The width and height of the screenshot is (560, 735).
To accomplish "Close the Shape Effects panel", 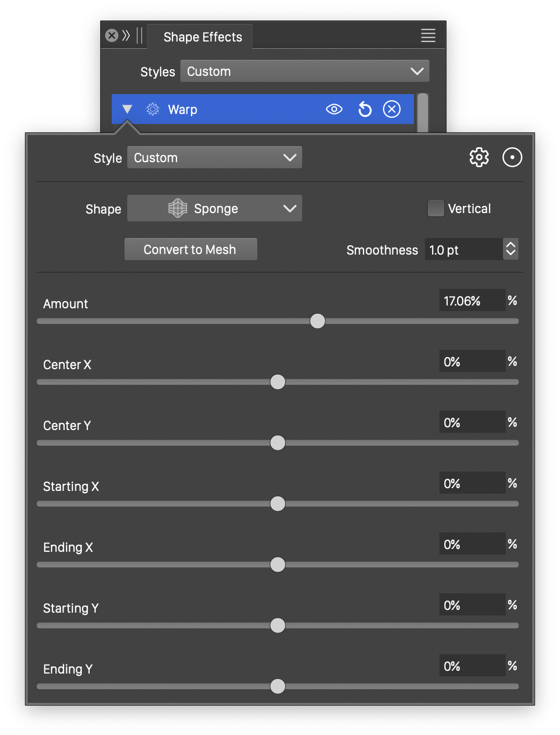I will 112,36.
